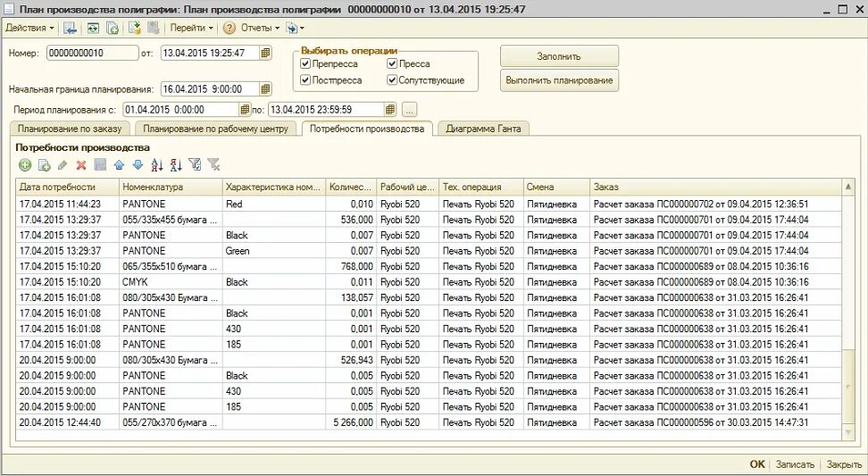
Task: Click the Тех. операция column header
Action: click(x=481, y=187)
